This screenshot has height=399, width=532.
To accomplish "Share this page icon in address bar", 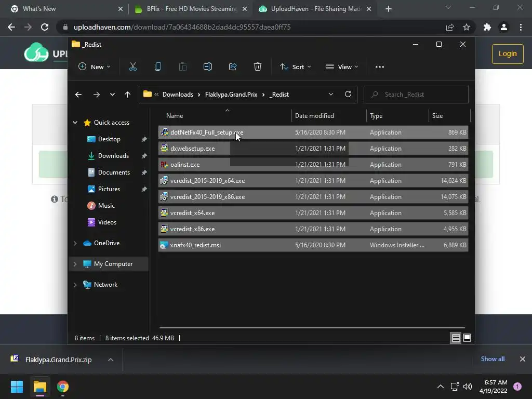I will tap(450, 27).
